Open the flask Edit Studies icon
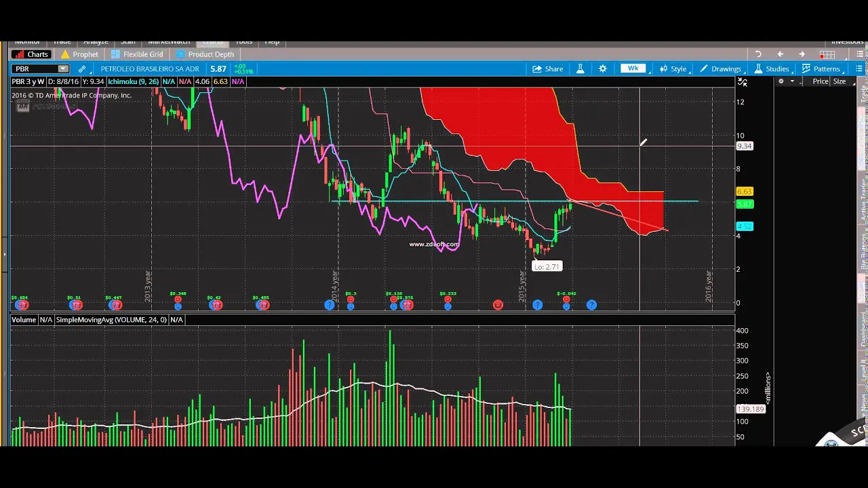 [580, 69]
